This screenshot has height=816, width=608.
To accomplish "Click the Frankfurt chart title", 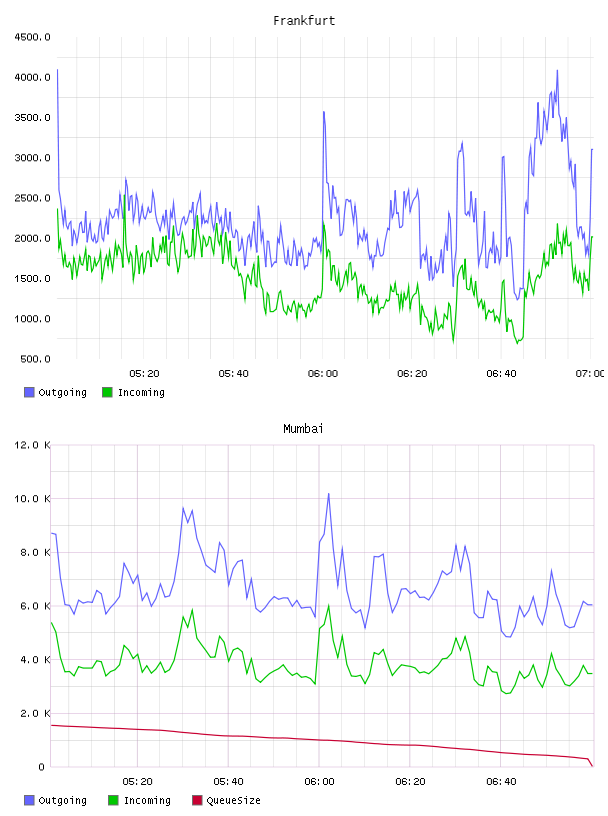I will pyautogui.click(x=304, y=21).
